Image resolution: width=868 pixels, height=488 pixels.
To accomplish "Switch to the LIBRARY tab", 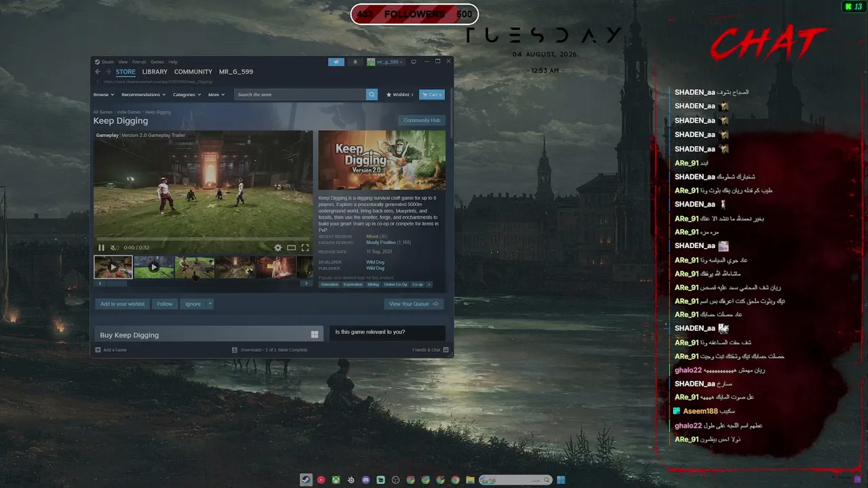I will (x=155, y=72).
